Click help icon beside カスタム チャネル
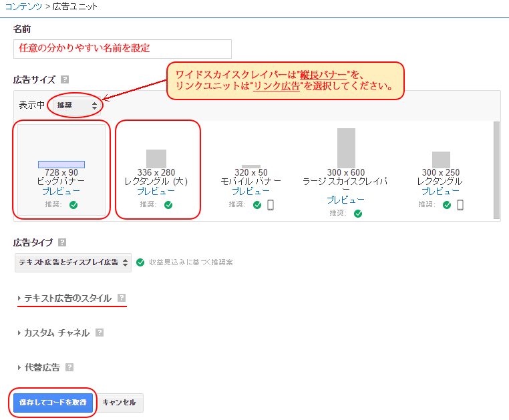This screenshot has width=509, height=420. pyautogui.click(x=100, y=333)
